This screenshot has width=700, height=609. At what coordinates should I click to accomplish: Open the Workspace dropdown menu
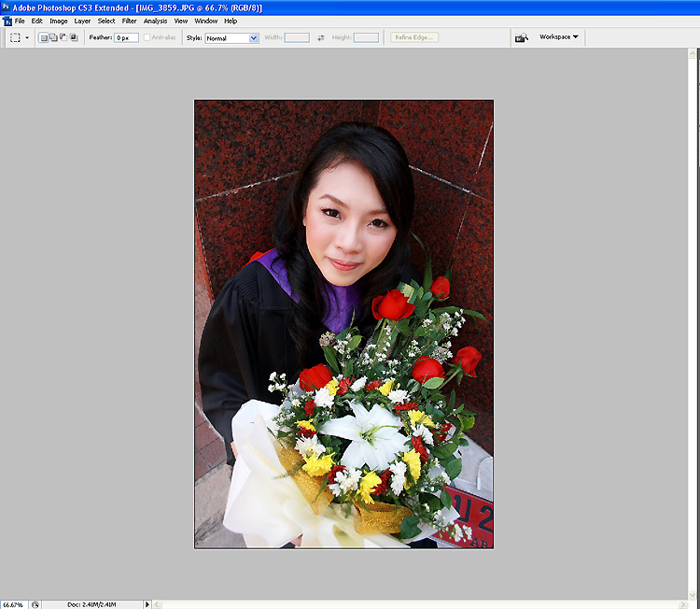(559, 36)
